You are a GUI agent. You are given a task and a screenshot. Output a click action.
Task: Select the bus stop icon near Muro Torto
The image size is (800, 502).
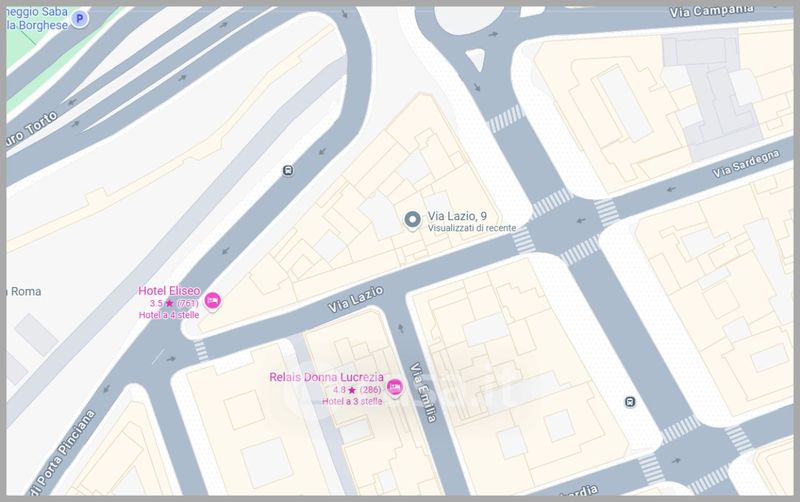(x=288, y=170)
